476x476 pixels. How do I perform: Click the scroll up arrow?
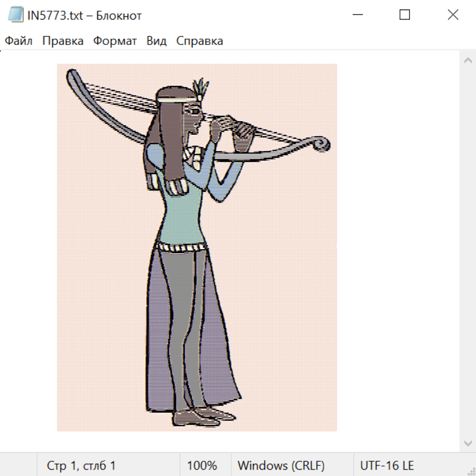tap(468, 61)
